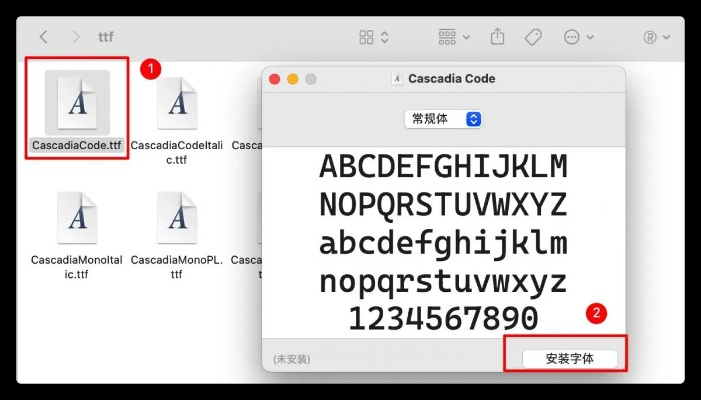701x400 pixels.
Task: Minimize the Cascadia Code preview window
Action: (x=293, y=79)
